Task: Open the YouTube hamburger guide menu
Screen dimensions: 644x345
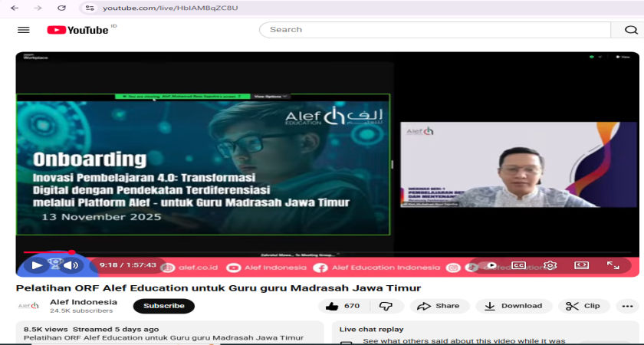Action: (x=24, y=30)
